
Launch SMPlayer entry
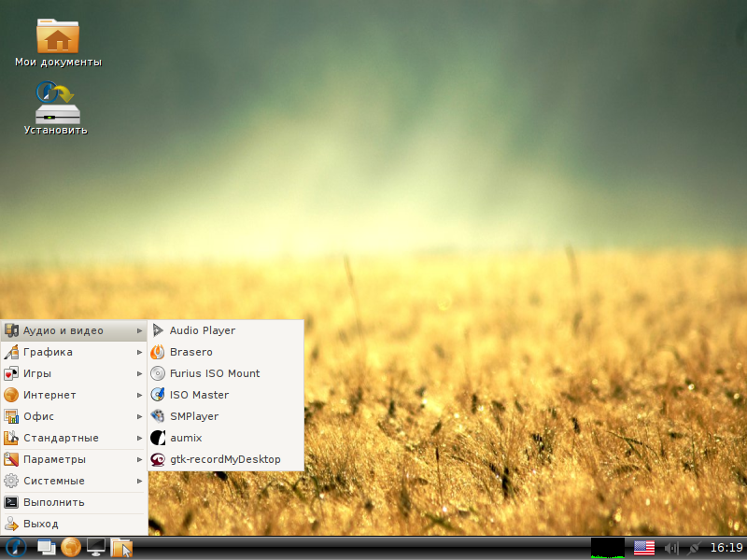tap(226, 416)
